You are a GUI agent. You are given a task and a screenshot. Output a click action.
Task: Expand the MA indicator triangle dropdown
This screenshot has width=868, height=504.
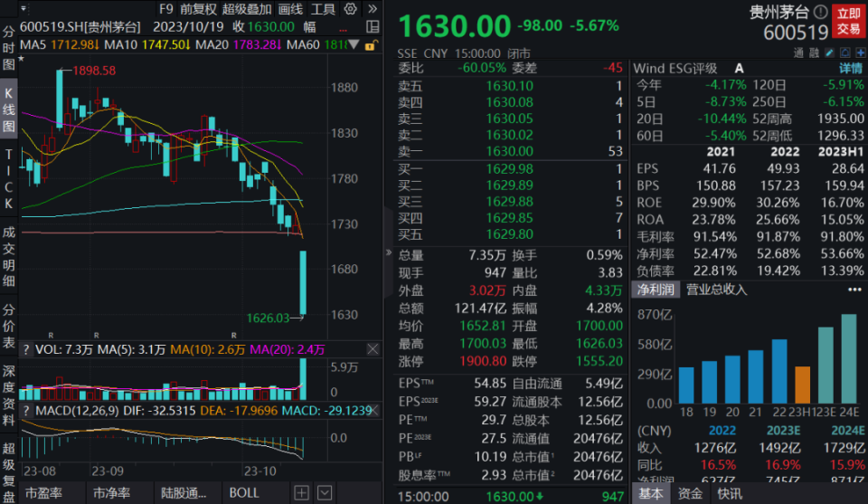coord(354,44)
